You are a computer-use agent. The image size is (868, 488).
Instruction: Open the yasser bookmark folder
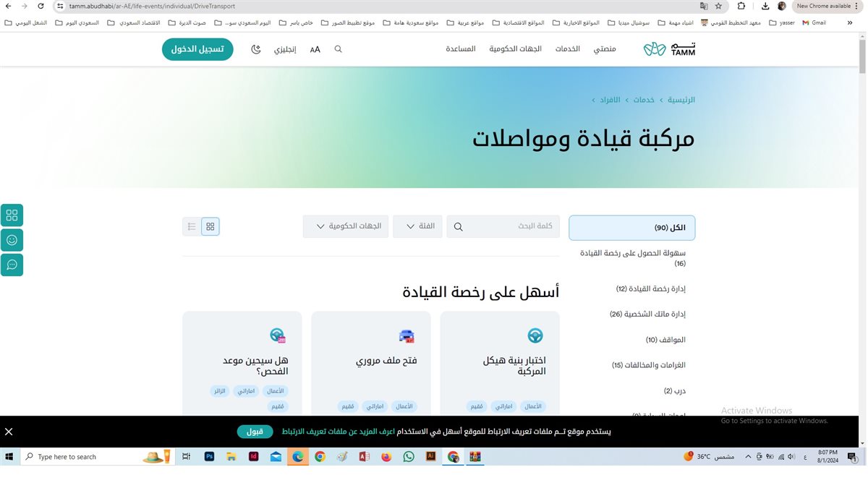pyautogui.click(x=782, y=22)
